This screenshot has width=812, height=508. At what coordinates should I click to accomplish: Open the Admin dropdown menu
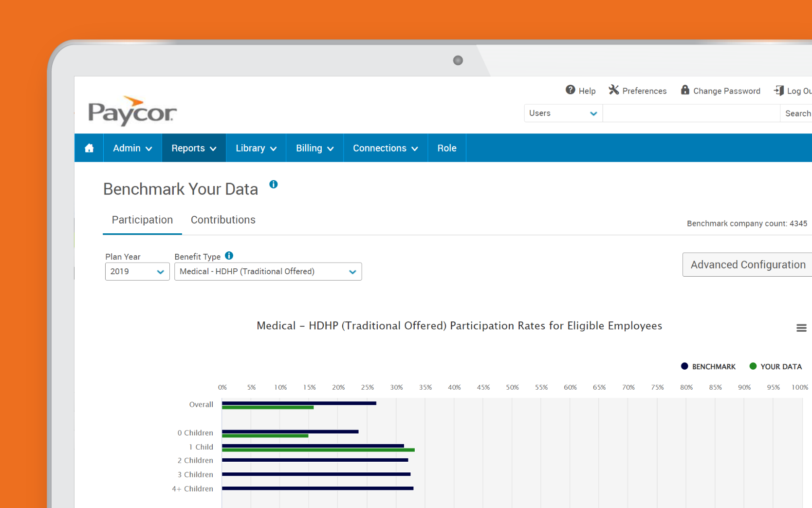tap(132, 148)
